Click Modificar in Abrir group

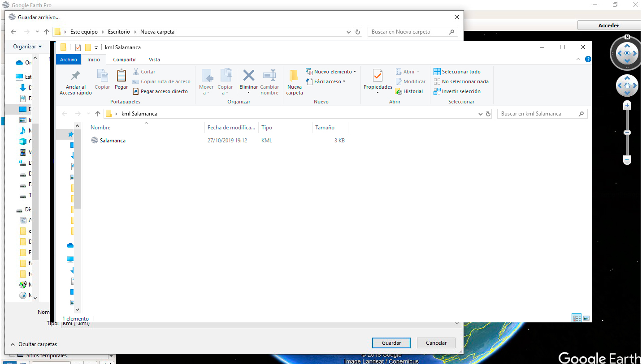coord(410,81)
